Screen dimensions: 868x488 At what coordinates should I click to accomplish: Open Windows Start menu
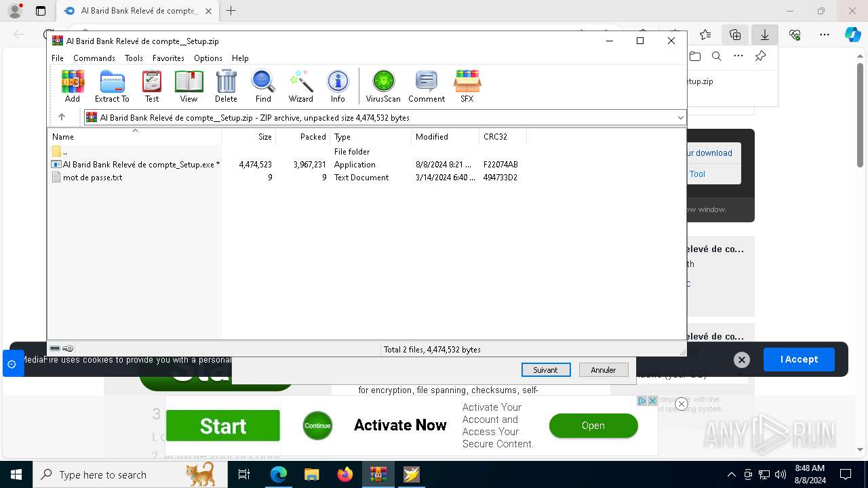coord(16,474)
